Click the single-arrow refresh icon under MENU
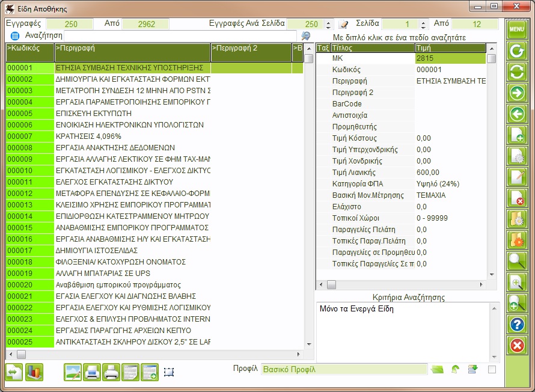This screenshot has height=392, width=535. (516, 51)
